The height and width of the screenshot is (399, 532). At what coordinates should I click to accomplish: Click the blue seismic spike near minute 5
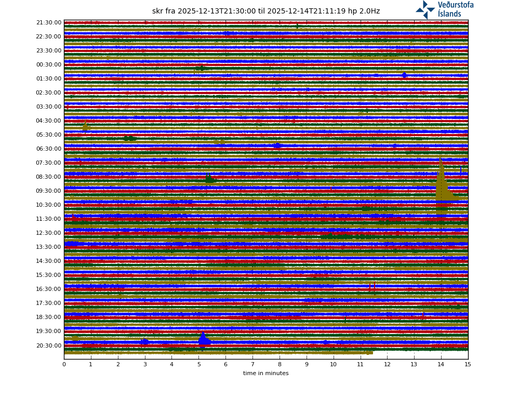point(203,340)
